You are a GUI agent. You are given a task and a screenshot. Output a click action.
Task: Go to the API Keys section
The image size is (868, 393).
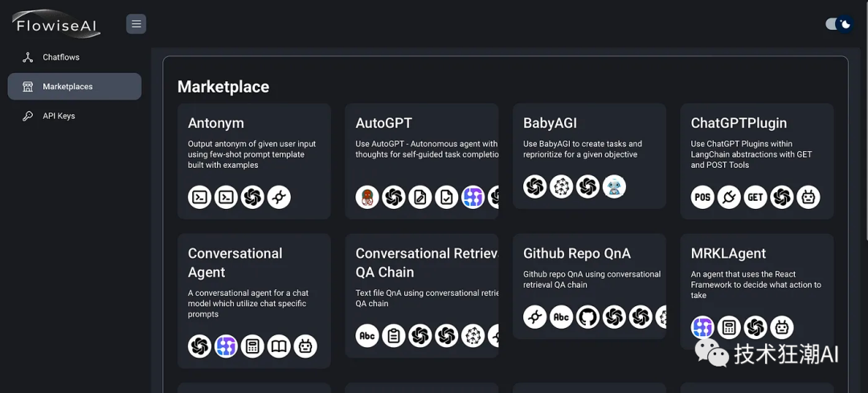pos(59,116)
